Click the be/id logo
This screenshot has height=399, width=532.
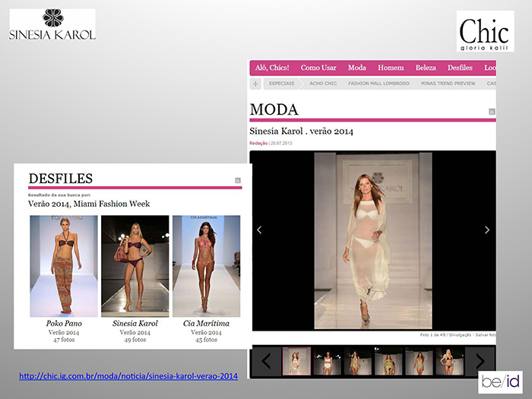pyautogui.click(x=500, y=382)
